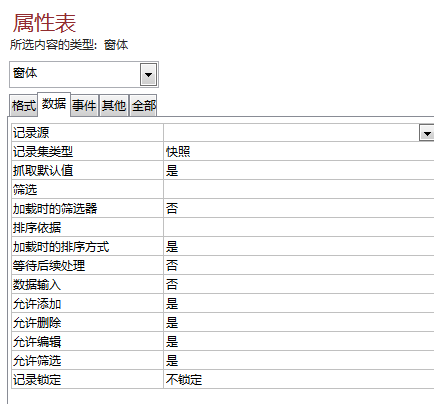Click the 允许编辑 property label
This screenshot has width=434, height=404.
37,342
